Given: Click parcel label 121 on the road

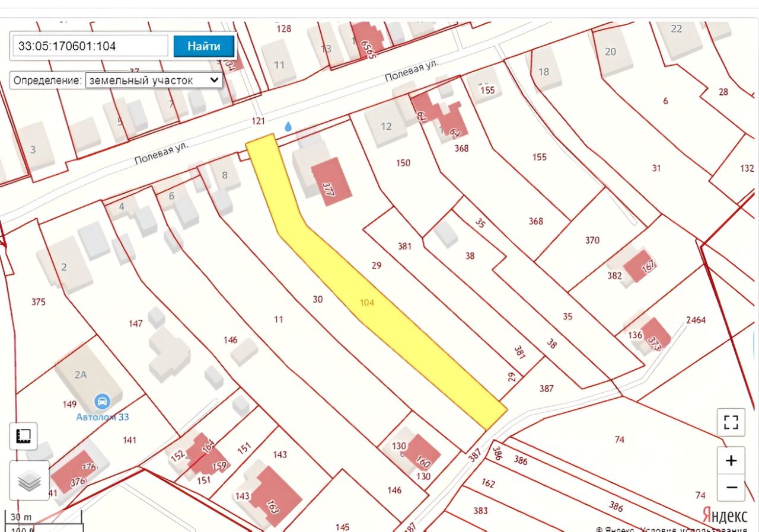Looking at the screenshot, I should tap(258, 121).
